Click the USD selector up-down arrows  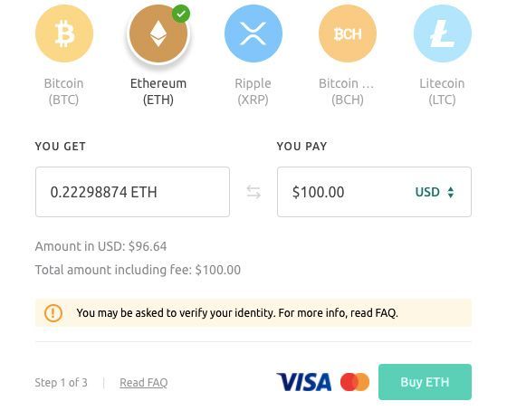(451, 192)
